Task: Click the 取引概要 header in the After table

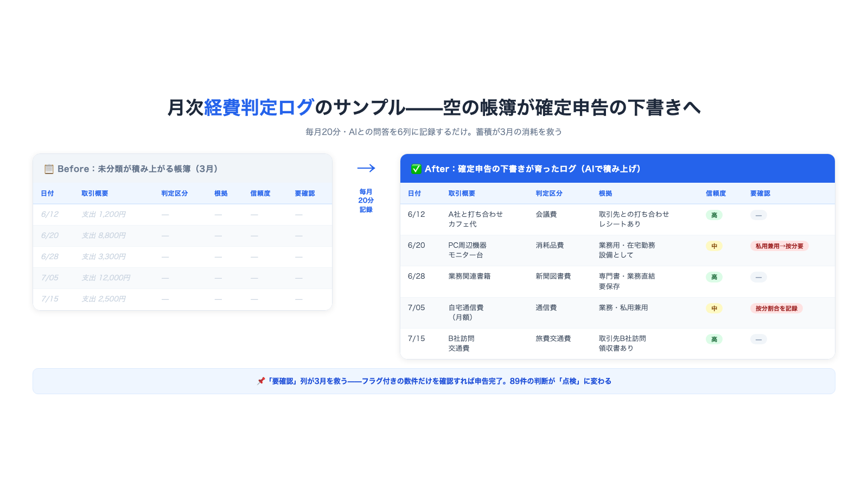Action: tap(462, 194)
